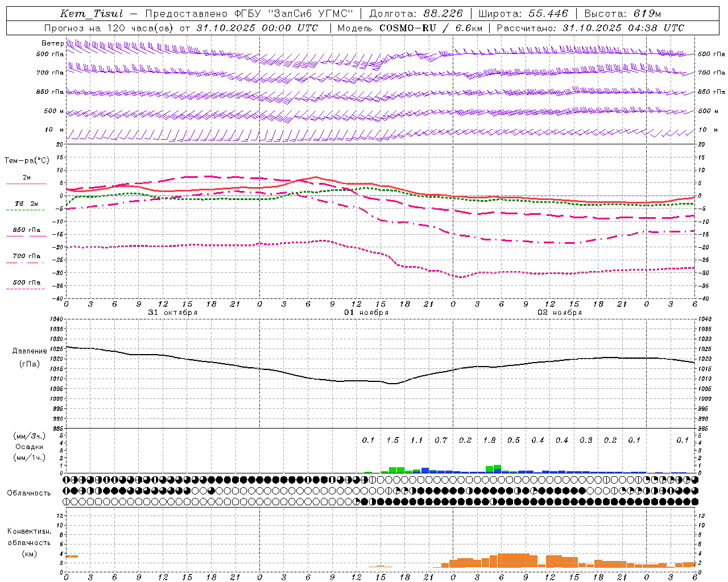Select the longitude value "Долгота: 88.226"
The image size is (728, 582).
tap(416, 14)
